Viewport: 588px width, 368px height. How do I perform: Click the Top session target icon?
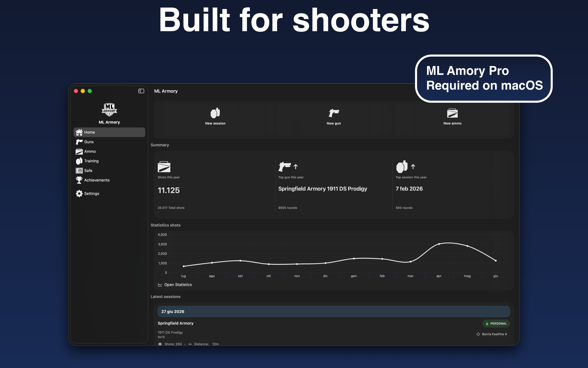pos(402,166)
